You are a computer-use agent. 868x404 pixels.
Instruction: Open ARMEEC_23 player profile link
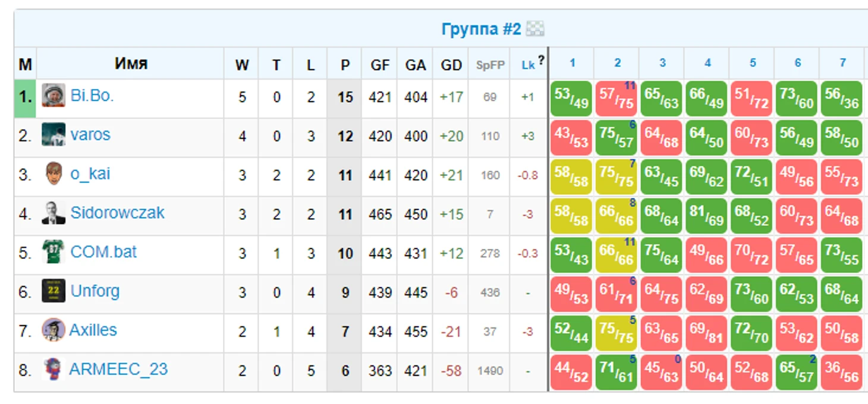click(118, 369)
